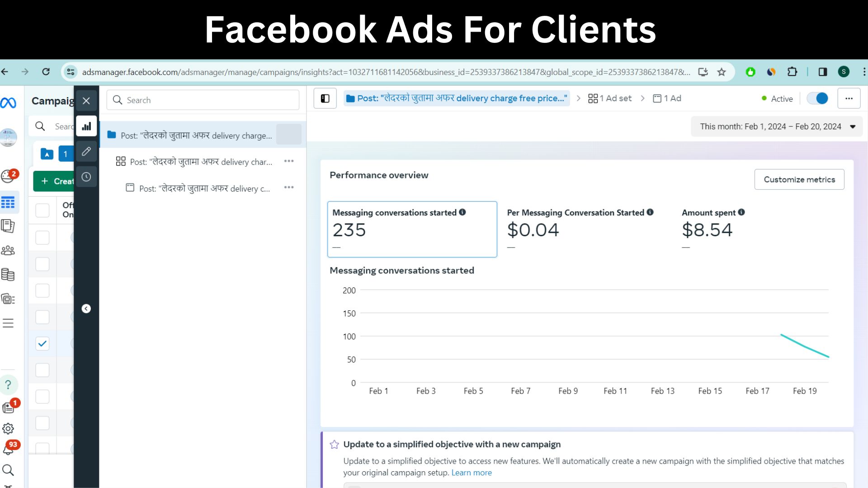Viewport: 868px width, 488px height.
Task: Open the charts insights panel icon
Action: [86, 127]
